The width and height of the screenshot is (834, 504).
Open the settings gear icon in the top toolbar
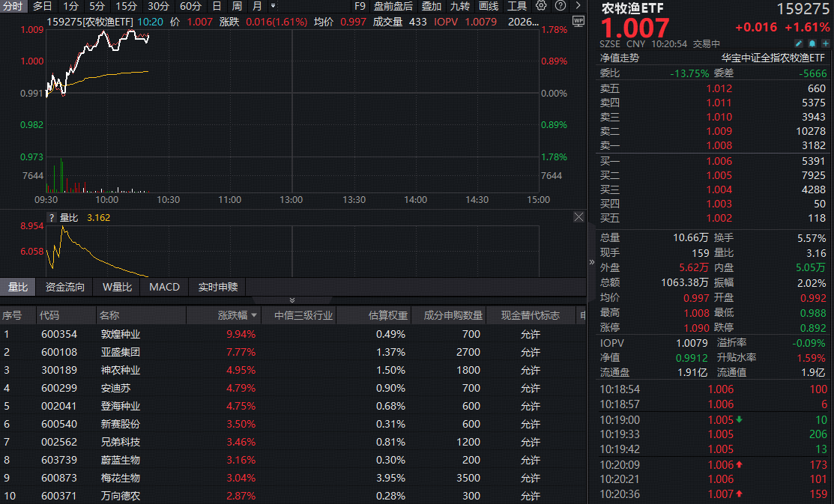tap(541, 6)
